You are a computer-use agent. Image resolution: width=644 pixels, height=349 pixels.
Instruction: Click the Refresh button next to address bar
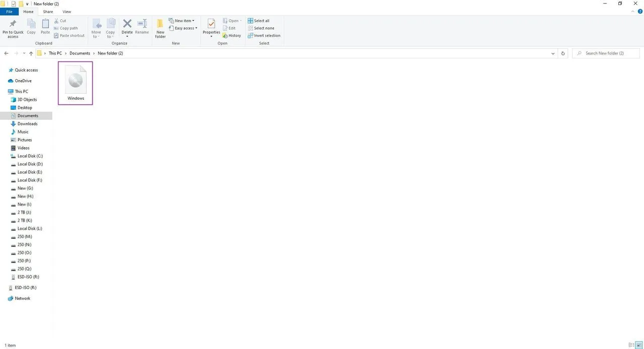coord(563,53)
